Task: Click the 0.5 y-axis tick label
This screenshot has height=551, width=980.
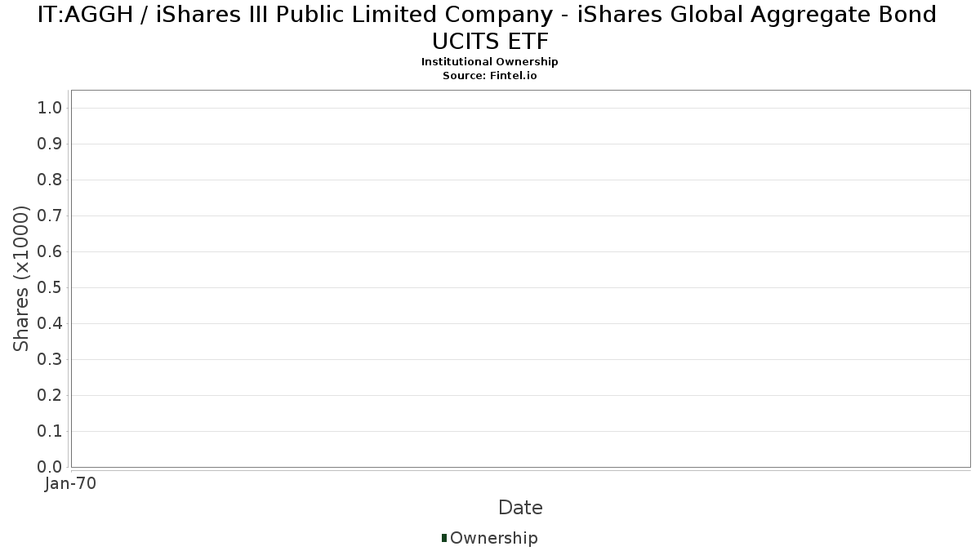Action: [50, 288]
